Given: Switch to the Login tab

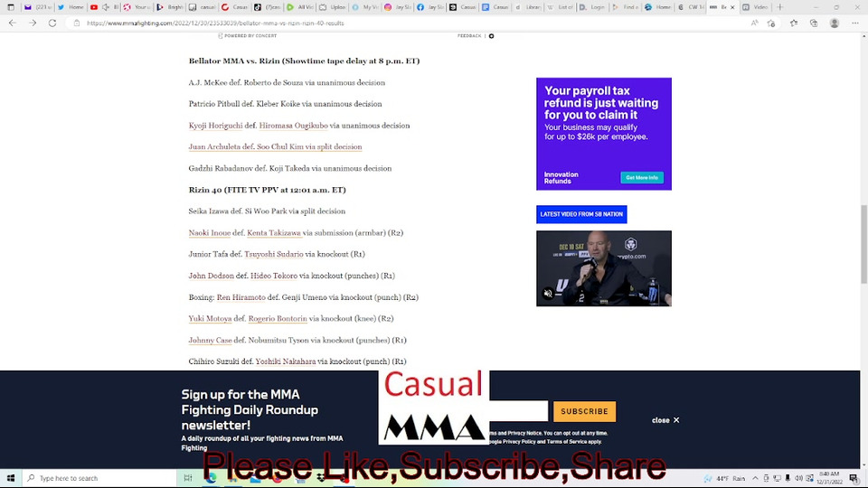Looking at the screenshot, I should pos(592,7).
